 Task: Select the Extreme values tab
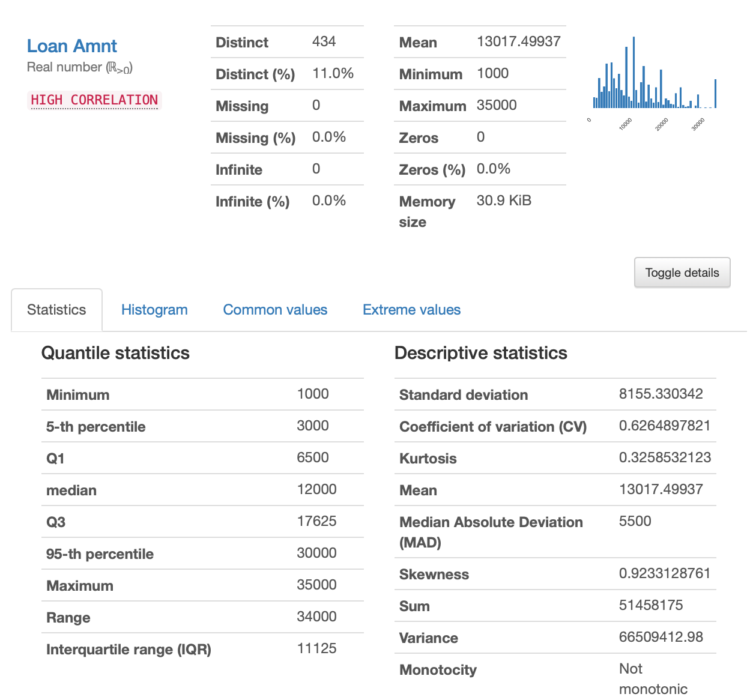pos(411,310)
